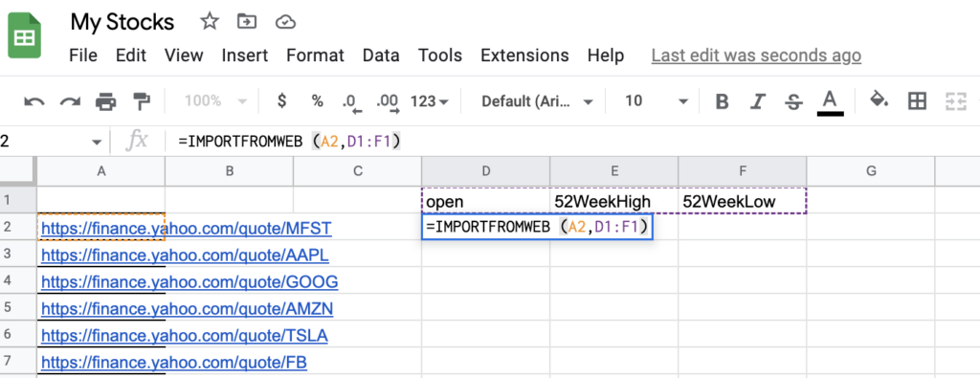Open the text color picker
980x378 pixels.
pos(830,101)
